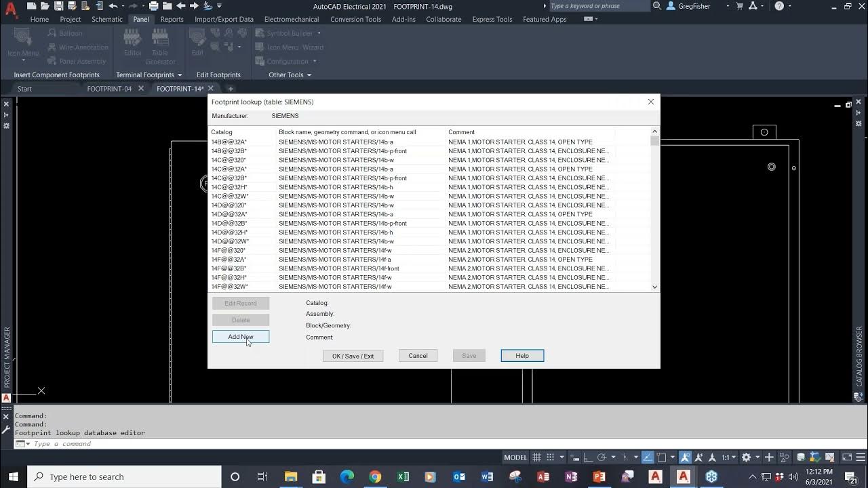Toggle snap mode in status bar
868x488 pixels.
coord(551,457)
